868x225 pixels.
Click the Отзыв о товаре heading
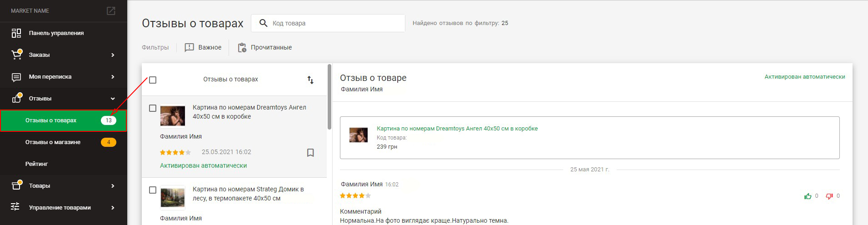(x=373, y=78)
